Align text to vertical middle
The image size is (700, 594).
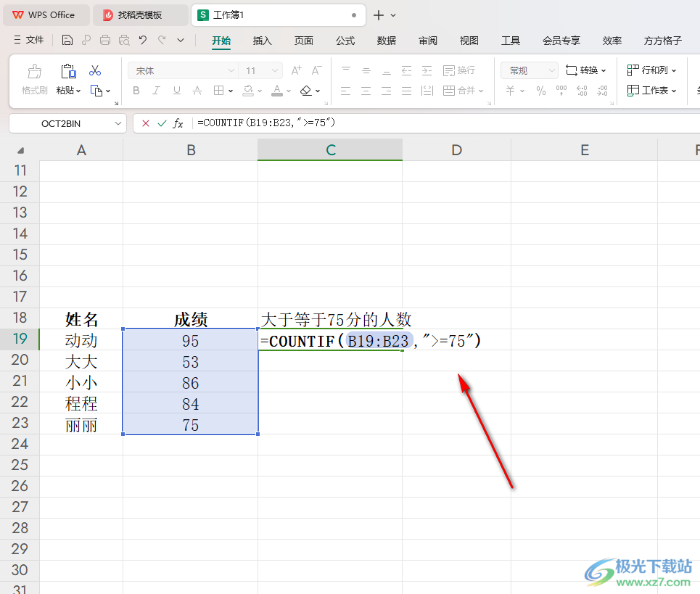pos(366,70)
